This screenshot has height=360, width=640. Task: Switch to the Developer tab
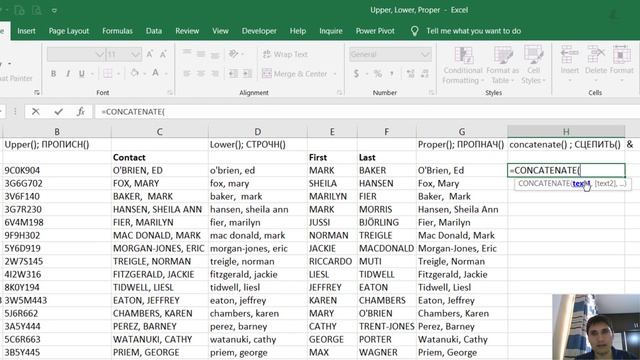coord(259,31)
